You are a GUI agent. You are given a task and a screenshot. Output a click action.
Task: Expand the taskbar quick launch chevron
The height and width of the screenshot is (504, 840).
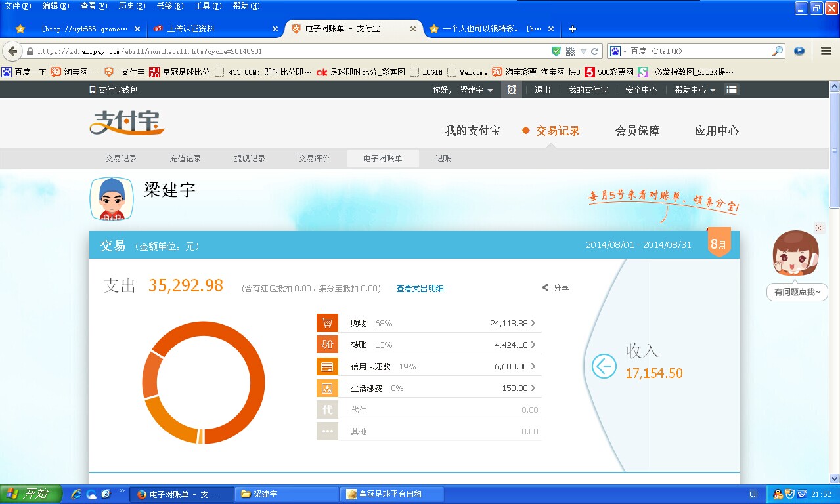pyautogui.click(x=122, y=490)
